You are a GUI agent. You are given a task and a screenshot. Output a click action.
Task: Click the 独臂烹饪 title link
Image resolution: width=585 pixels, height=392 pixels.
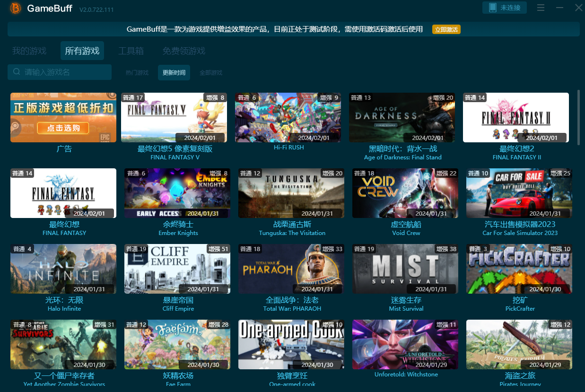292,375
